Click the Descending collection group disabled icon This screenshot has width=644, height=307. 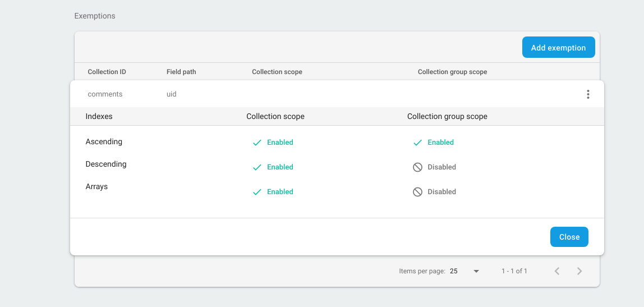tap(417, 167)
